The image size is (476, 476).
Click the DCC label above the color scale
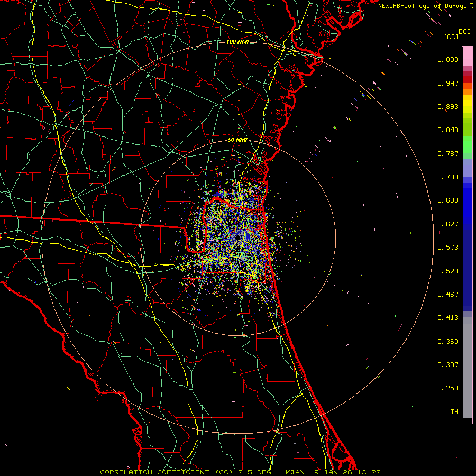[464, 32]
